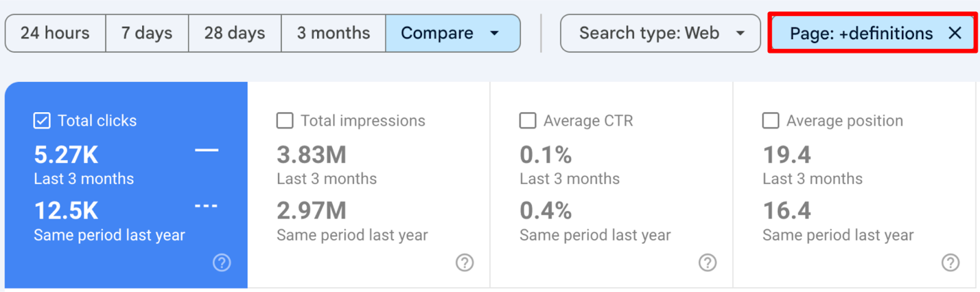Switch to the 7 days range
This screenshot has width=980, height=292.
(147, 33)
